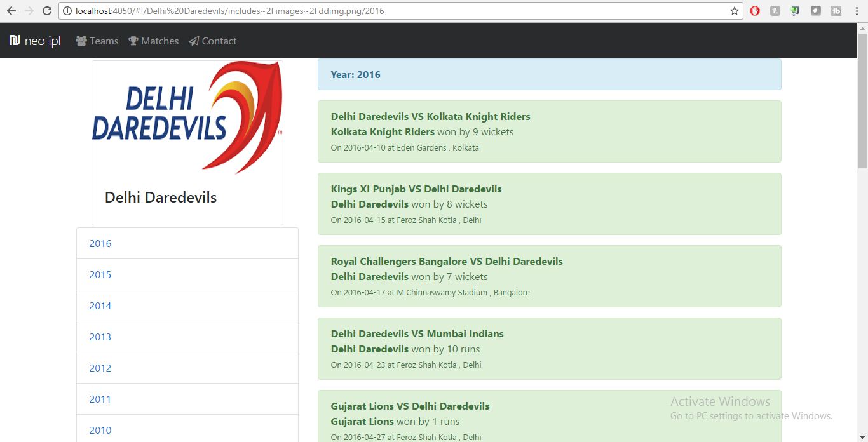View site information icon in address bar
868x442 pixels.
click(x=67, y=11)
